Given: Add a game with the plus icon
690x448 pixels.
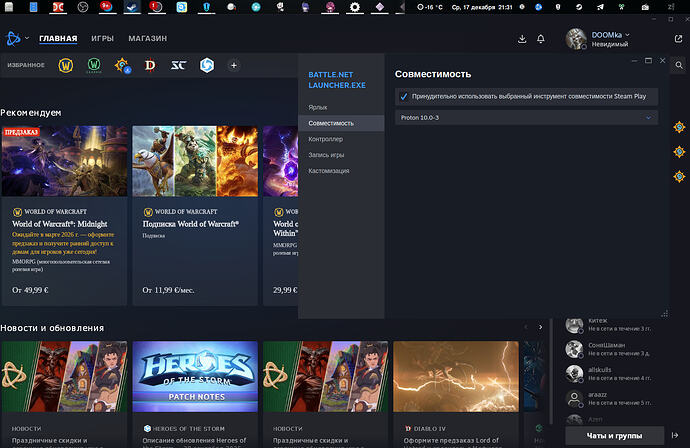Looking at the screenshot, I should [x=234, y=65].
